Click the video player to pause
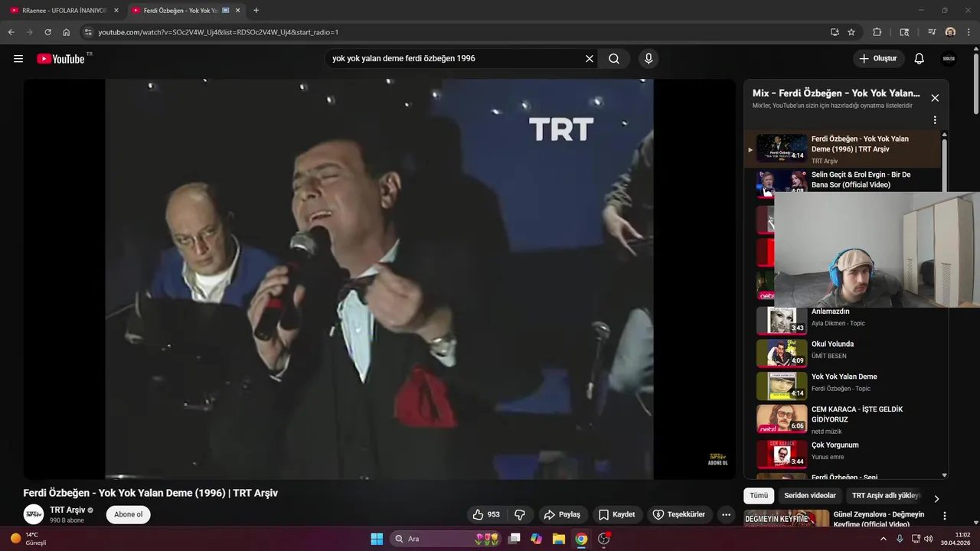 pyautogui.click(x=379, y=279)
